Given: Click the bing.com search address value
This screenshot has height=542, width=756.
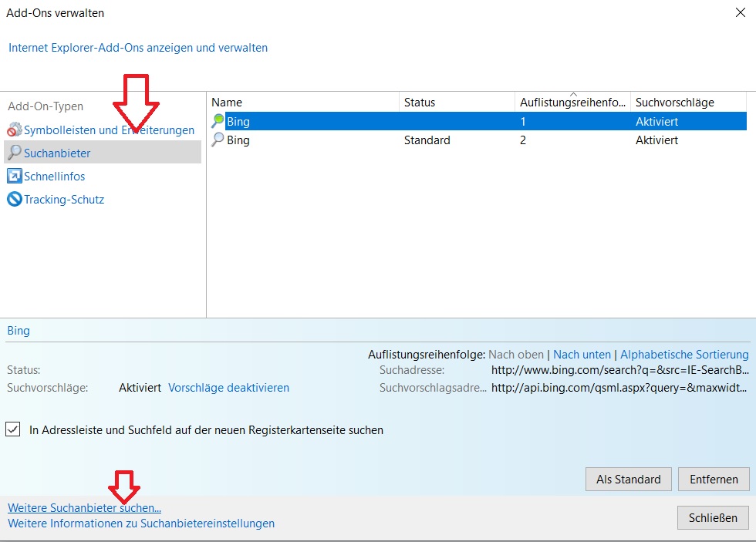Looking at the screenshot, I should point(620,370).
